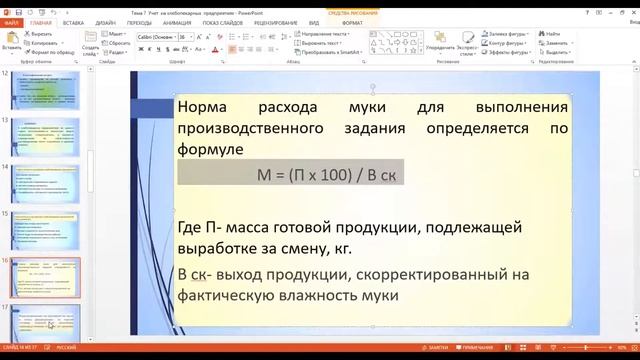Decrease font size with the smaller A icon
Viewport: 640px width, 360px height.
pos(208,37)
